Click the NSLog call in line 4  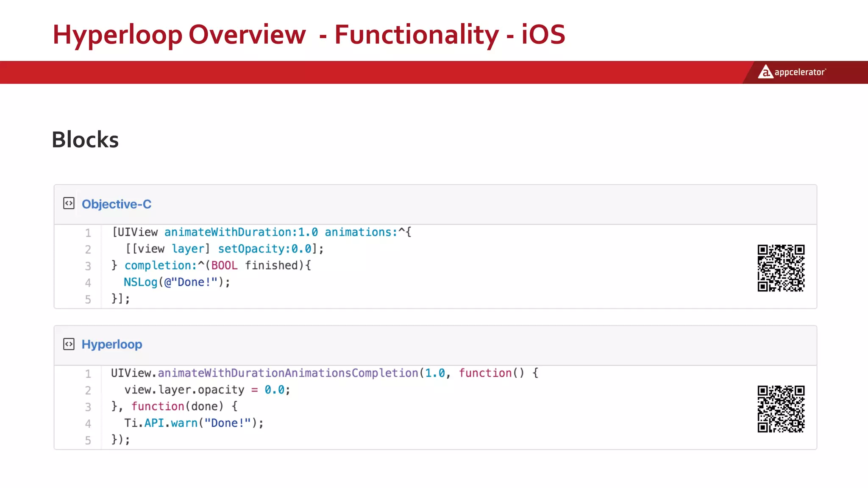(x=140, y=282)
